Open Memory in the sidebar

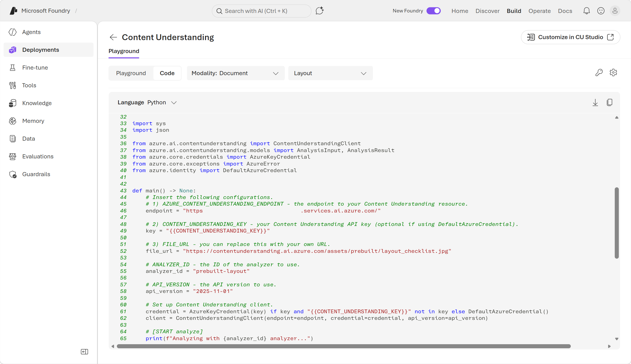tap(49, 121)
